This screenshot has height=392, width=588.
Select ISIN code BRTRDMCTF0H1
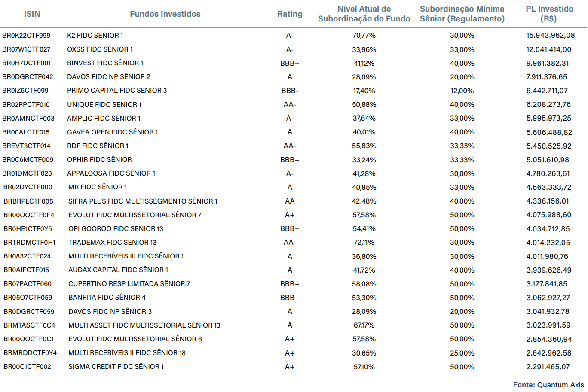pos(29,243)
